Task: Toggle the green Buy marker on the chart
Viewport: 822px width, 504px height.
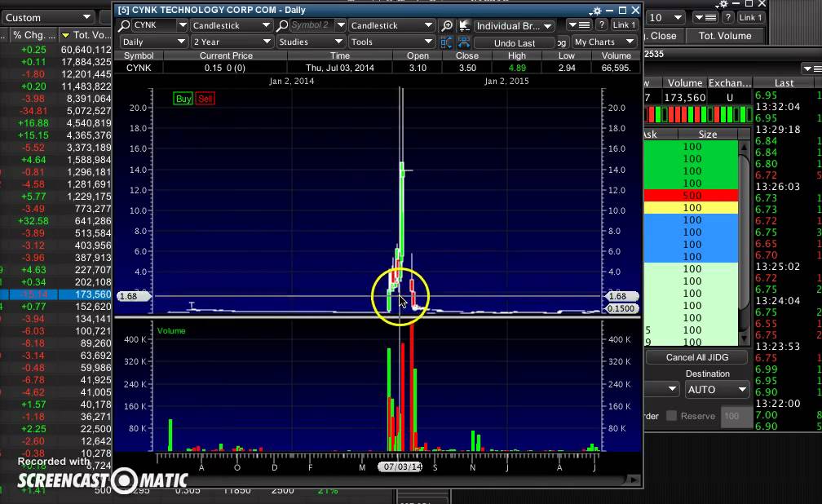Action: [183, 99]
